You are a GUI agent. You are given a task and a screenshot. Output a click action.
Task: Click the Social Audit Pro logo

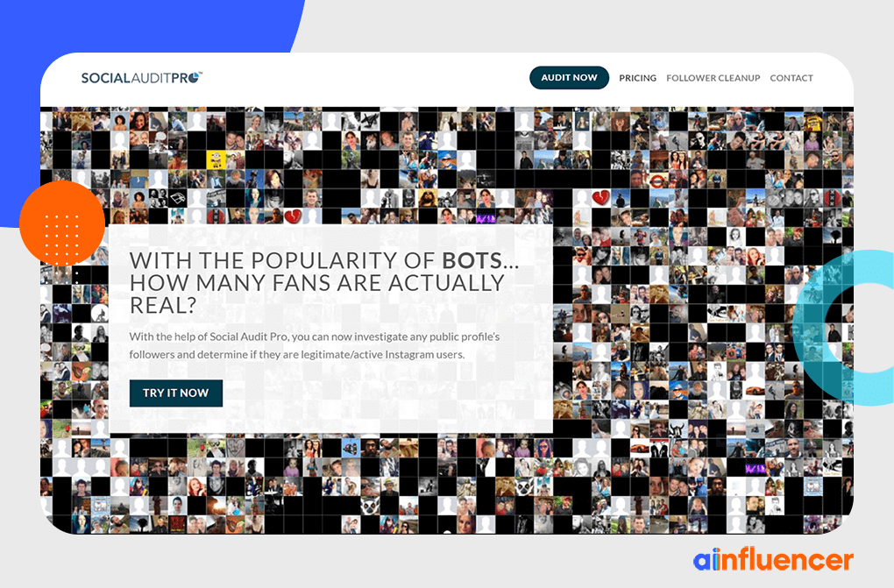click(141, 78)
